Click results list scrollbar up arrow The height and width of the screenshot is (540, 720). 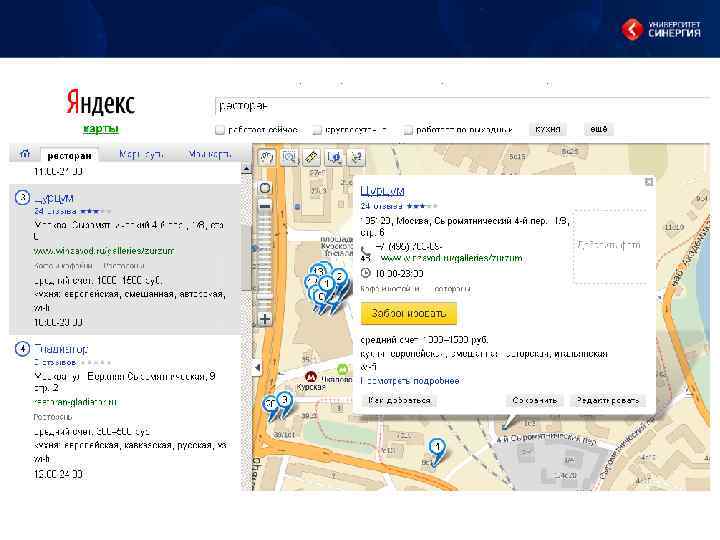tap(246, 169)
